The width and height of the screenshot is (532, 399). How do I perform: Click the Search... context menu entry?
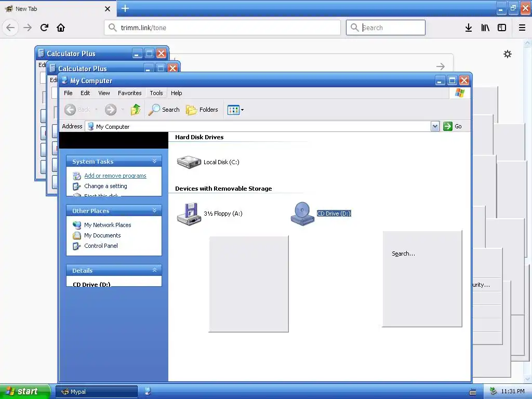pyautogui.click(x=403, y=254)
